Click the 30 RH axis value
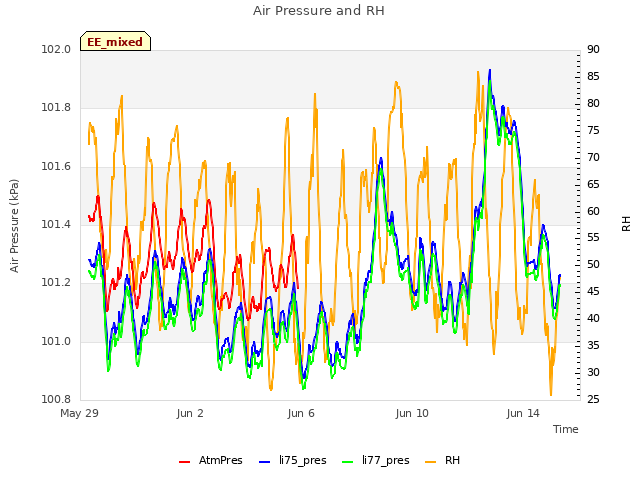The image size is (640, 480). (x=593, y=373)
